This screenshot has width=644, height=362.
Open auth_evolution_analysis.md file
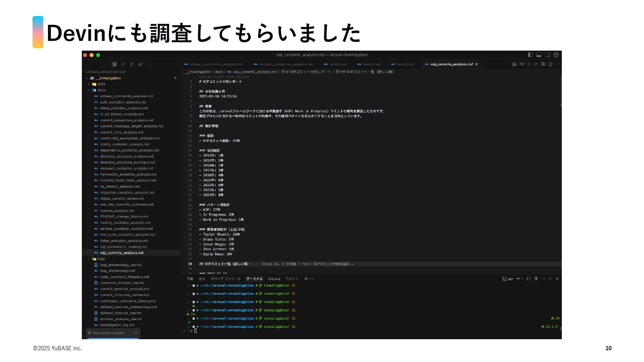pyautogui.click(x=123, y=102)
